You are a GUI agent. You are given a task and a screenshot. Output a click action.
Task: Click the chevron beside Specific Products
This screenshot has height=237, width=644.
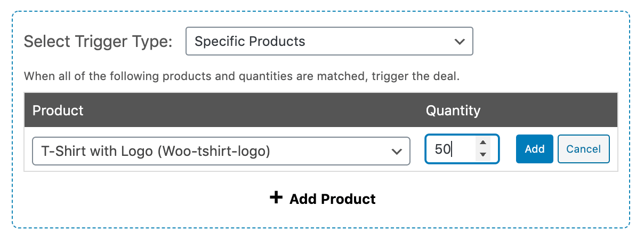[458, 42]
